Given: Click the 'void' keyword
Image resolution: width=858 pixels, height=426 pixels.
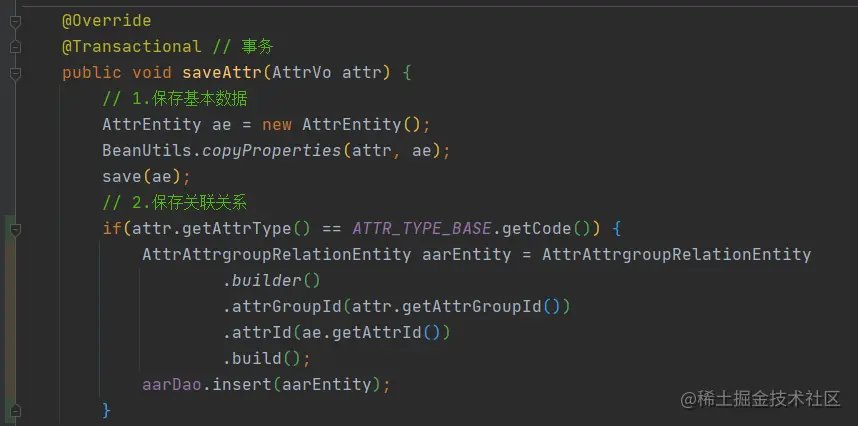Looking at the screenshot, I should pos(152,73).
